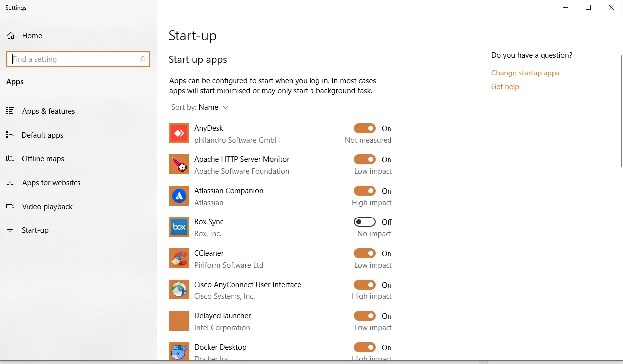Click the Offline maps icon
623x364 pixels.
[x=10, y=158]
